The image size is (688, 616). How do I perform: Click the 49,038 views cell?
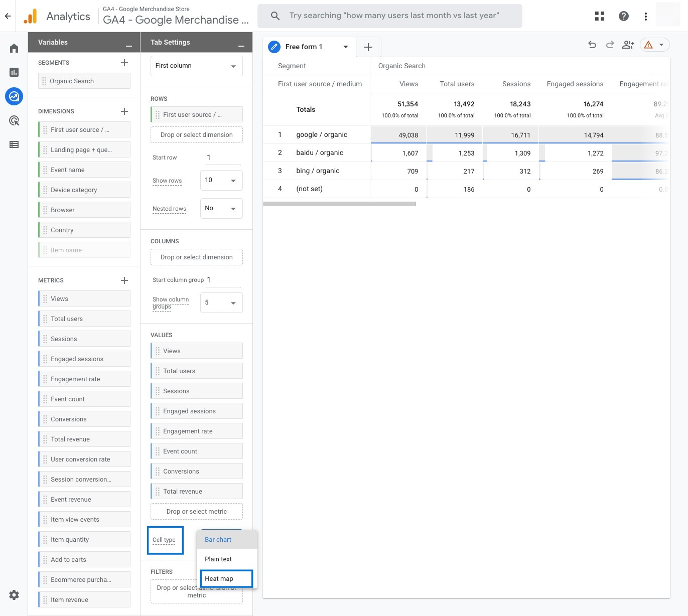[x=398, y=135]
